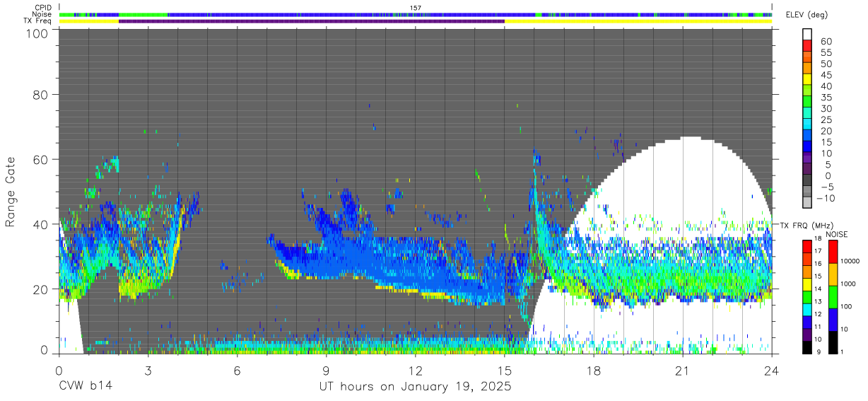The width and height of the screenshot is (868, 401).
Task: Click the CPID value 157
Action: (x=415, y=8)
